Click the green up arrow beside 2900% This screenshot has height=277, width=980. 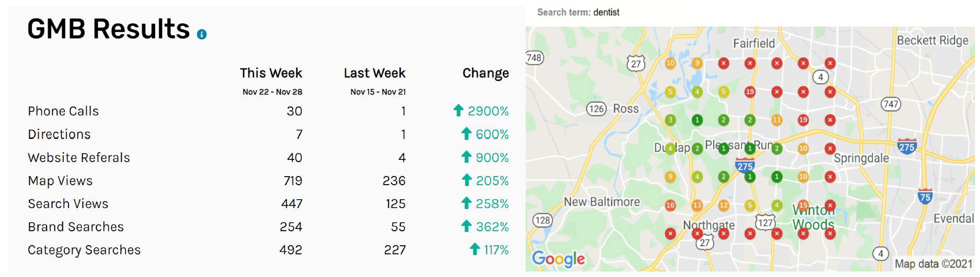click(458, 110)
